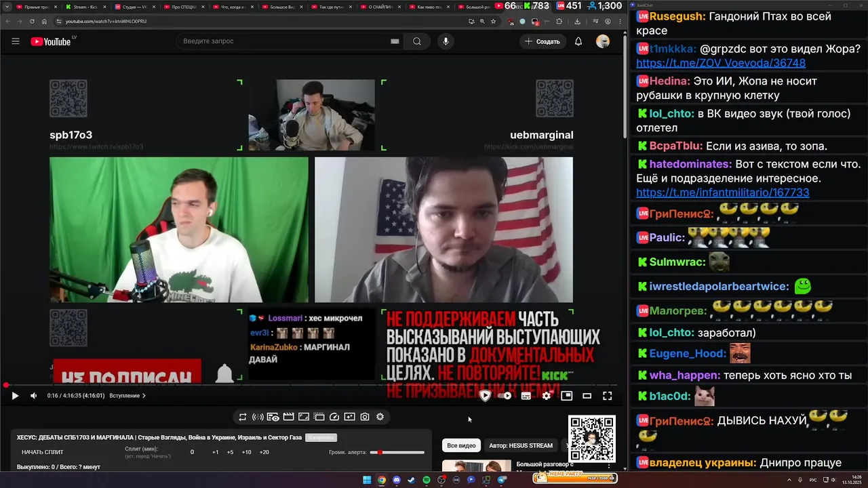This screenshot has height=488, width=868.
Task: Take a screenshot with the camera icon
Action: pos(365,417)
